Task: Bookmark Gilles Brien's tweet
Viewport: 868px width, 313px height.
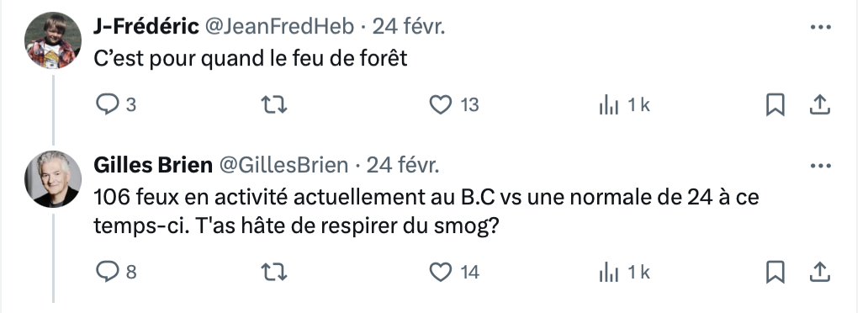Action: (775, 272)
